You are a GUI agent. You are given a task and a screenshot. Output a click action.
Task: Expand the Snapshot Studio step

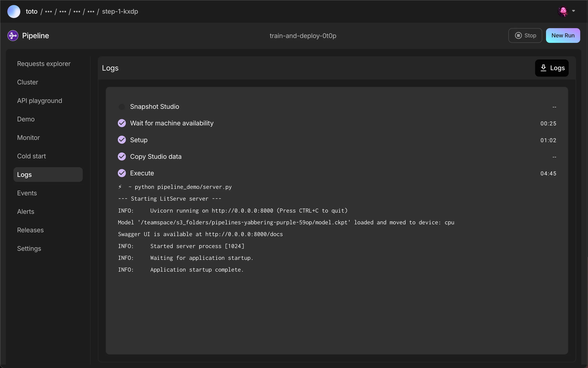pyautogui.click(x=337, y=107)
